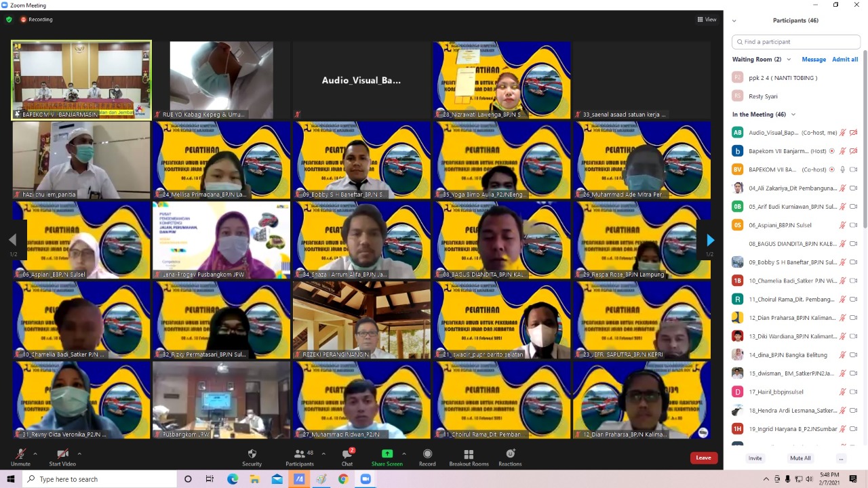
Task: Select the BAPEKOM VII BANJARMASIN video tile
Action: [x=81, y=80]
